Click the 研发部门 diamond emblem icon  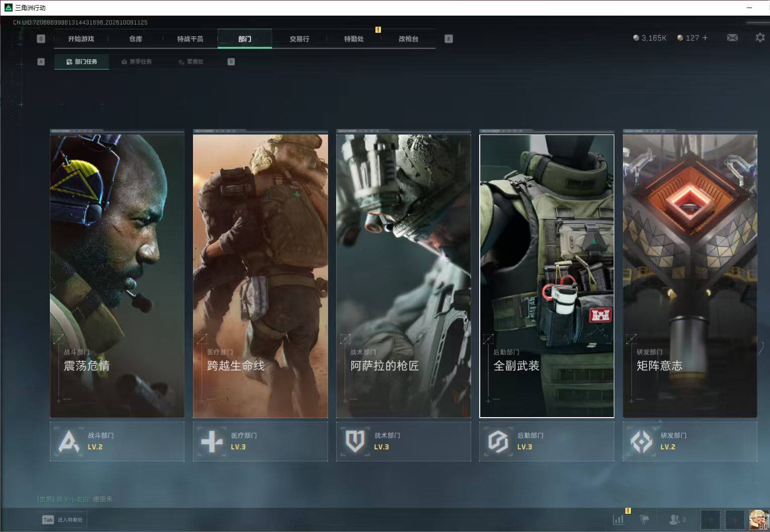[641, 442]
